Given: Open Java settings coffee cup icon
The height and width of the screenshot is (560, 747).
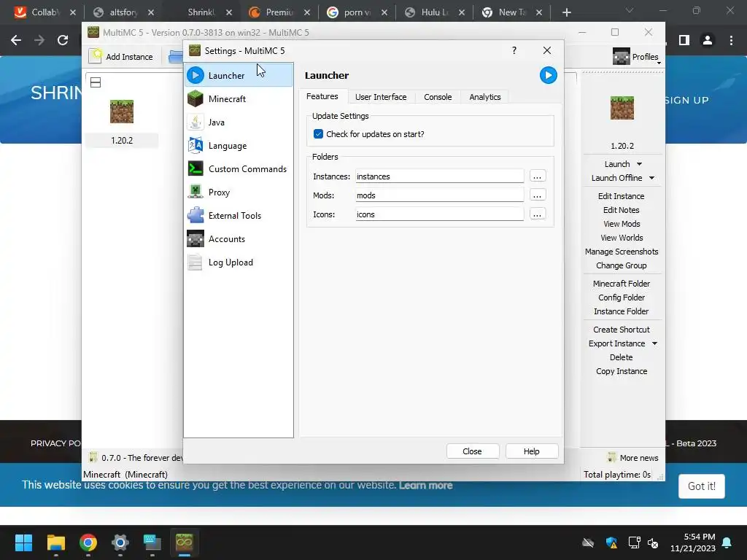Looking at the screenshot, I should pos(196,122).
